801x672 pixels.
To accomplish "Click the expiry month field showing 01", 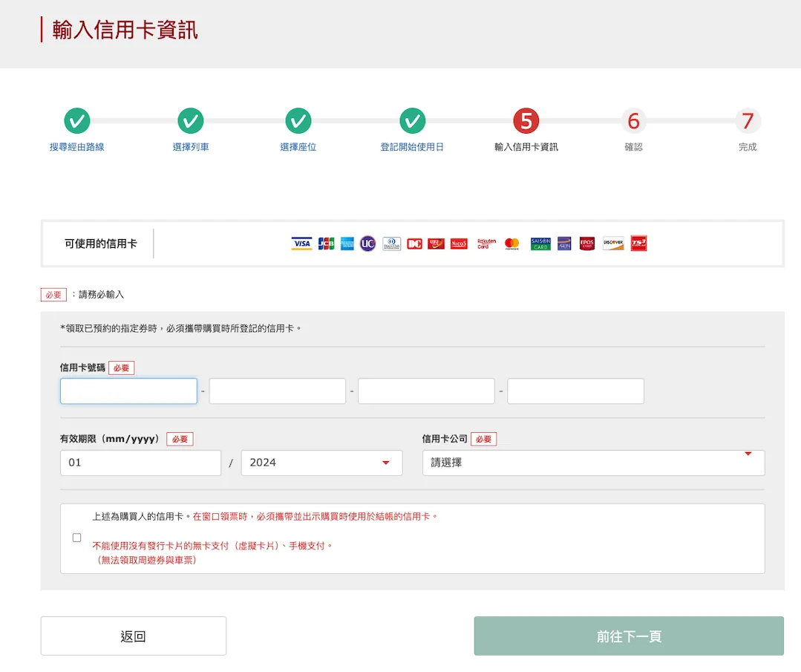I will point(140,463).
